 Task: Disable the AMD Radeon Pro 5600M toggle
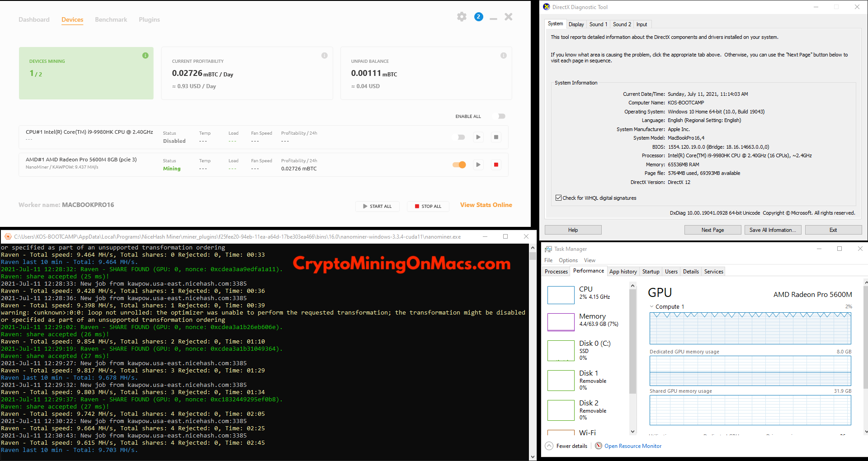coord(459,165)
